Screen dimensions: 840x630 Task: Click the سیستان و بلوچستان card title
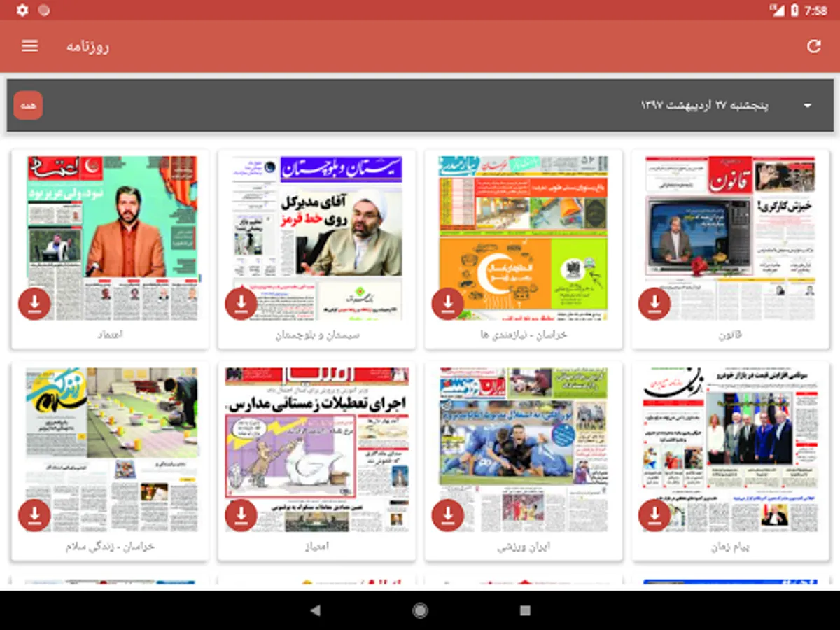pos(317,335)
